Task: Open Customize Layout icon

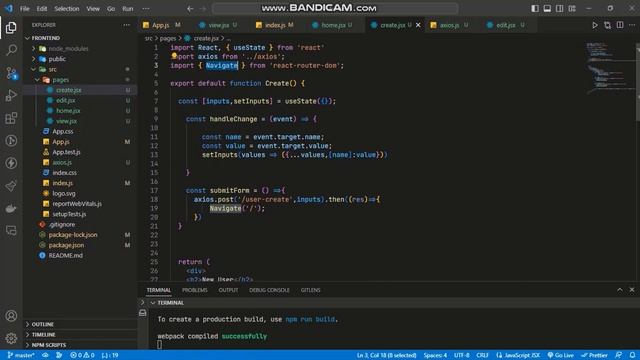Action: [572, 9]
